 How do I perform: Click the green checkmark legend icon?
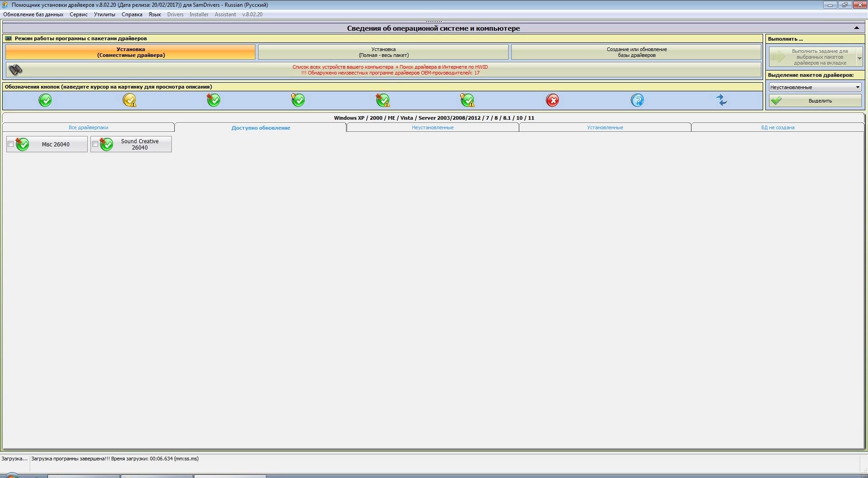tap(45, 100)
